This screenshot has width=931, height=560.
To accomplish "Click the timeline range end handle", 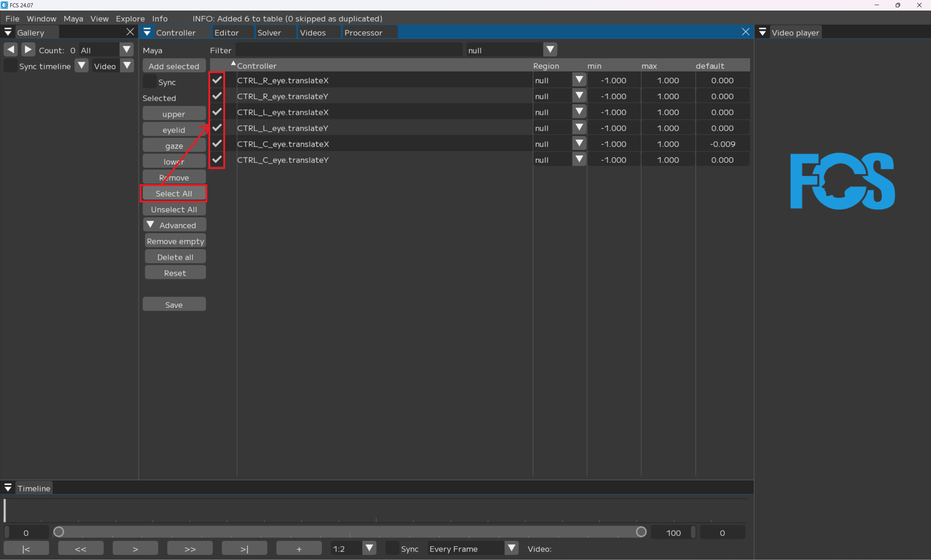I will pos(641,532).
